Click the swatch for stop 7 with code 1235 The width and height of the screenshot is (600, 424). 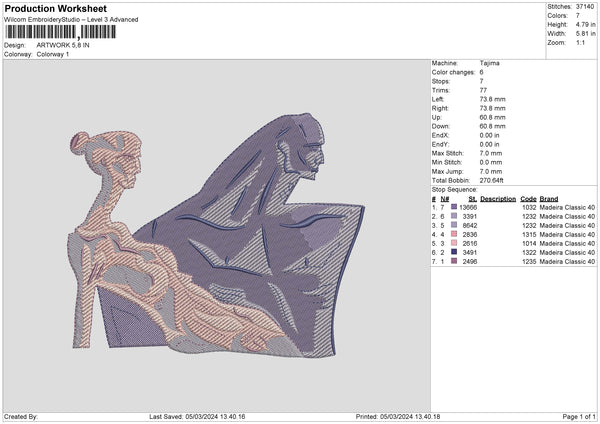(x=454, y=260)
